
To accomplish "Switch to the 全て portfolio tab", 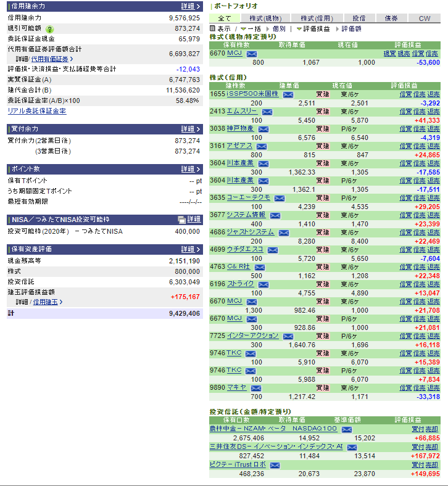I will 225,19.
